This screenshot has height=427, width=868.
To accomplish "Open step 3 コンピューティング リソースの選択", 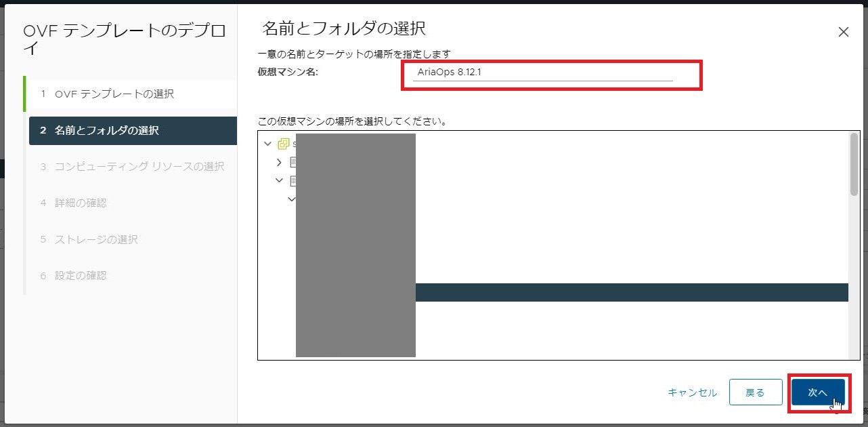I will click(131, 166).
